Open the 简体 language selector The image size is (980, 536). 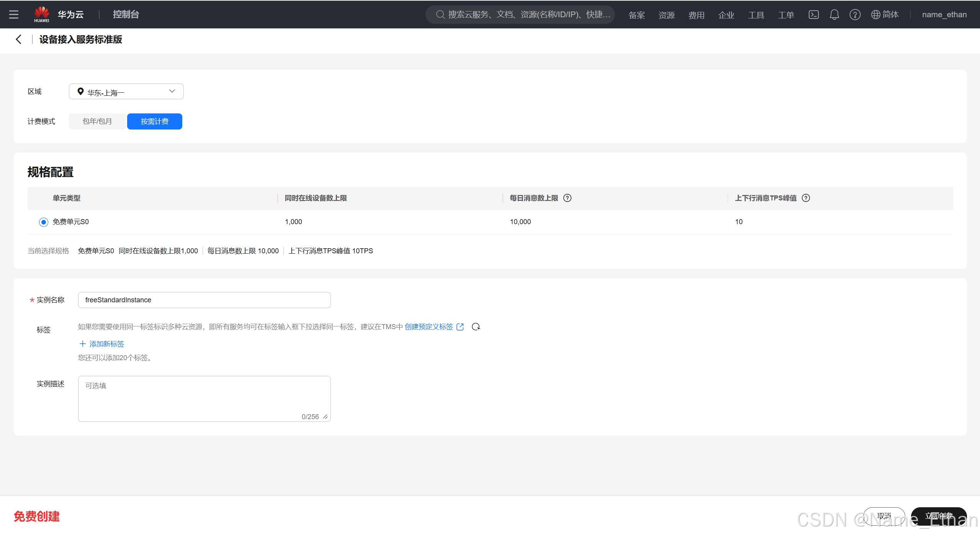[x=885, y=15]
